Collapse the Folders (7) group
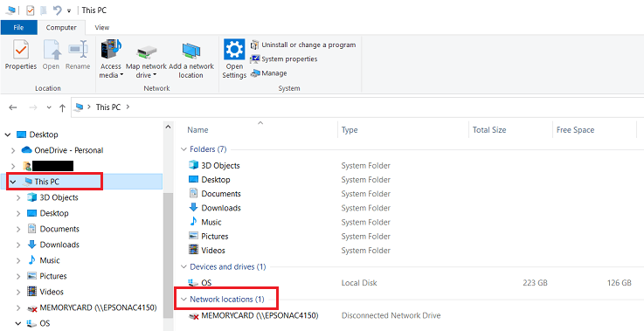Image resolution: width=644 pixels, height=331 pixels. tap(184, 149)
